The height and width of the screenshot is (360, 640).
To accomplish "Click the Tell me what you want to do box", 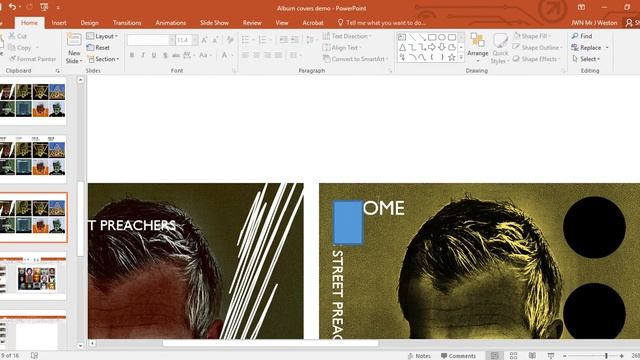I will click(382, 22).
